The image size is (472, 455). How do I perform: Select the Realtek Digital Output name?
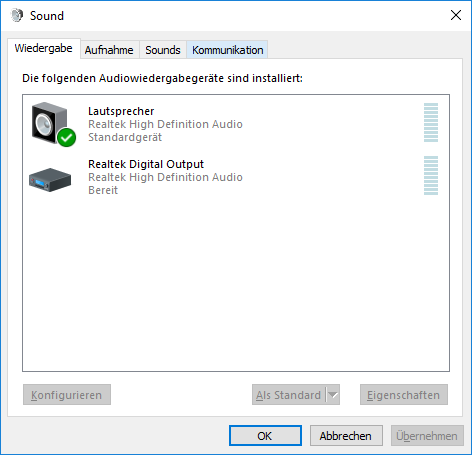pyautogui.click(x=146, y=164)
